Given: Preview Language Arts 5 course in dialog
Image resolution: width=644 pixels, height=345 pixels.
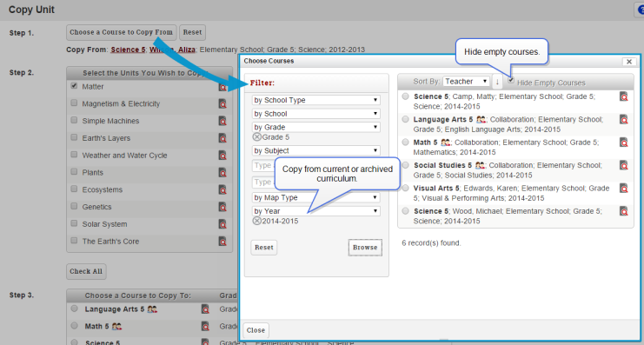Looking at the screenshot, I should 624,120.
